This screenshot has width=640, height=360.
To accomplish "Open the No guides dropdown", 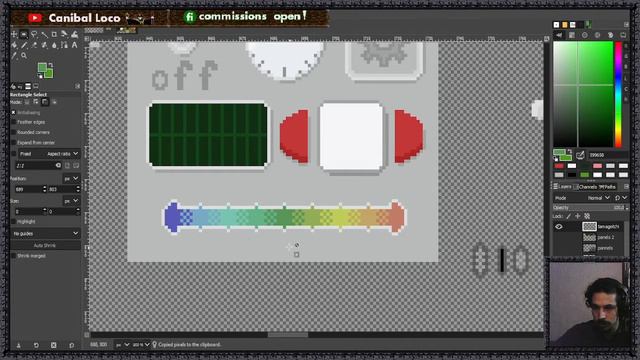I will click(45, 233).
